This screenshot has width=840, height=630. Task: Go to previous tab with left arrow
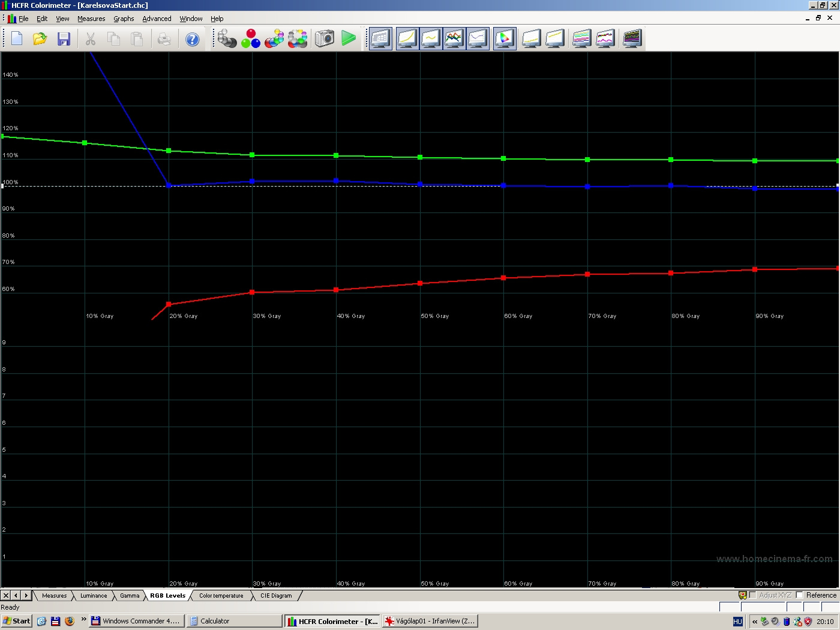pyautogui.click(x=16, y=595)
